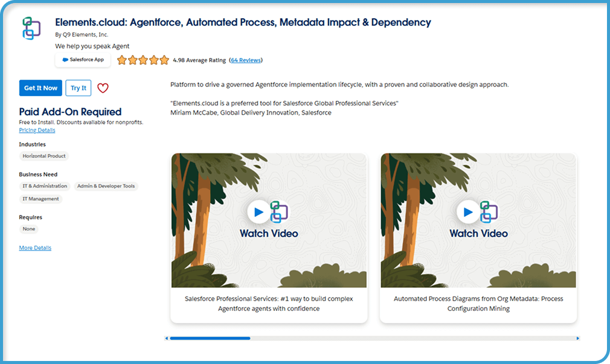The width and height of the screenshot is (610, 364).
Task: Click the Elements.cloud app logo icon
Action: point(31,28)
